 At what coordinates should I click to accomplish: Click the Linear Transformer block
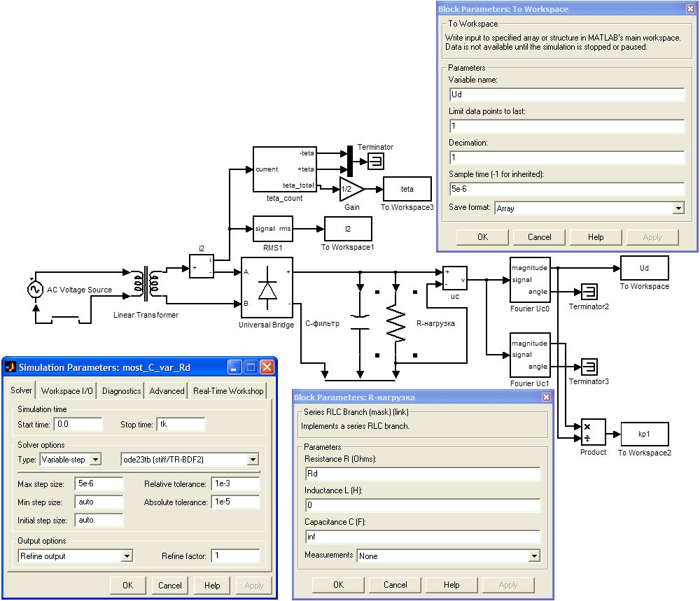(146, 284)
